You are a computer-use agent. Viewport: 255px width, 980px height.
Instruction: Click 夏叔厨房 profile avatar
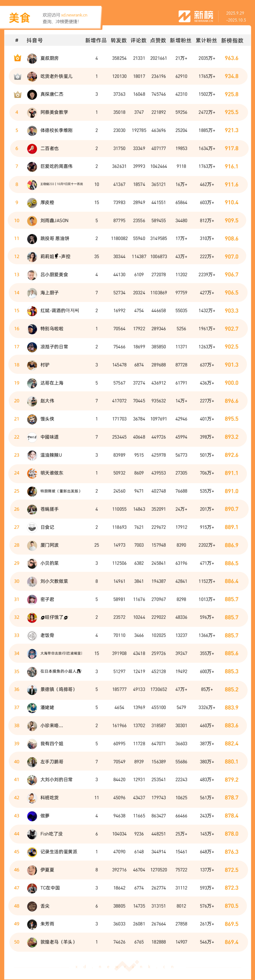32,58
